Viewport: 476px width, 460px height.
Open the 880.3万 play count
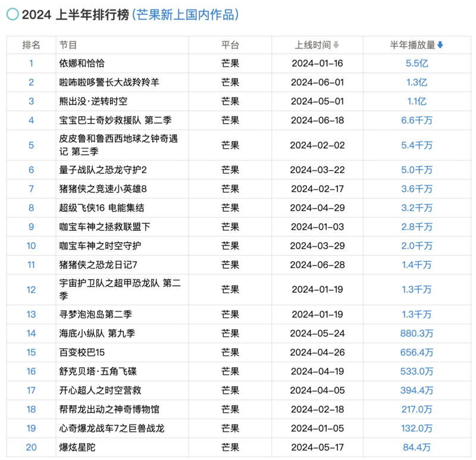(x=417, y=333)
